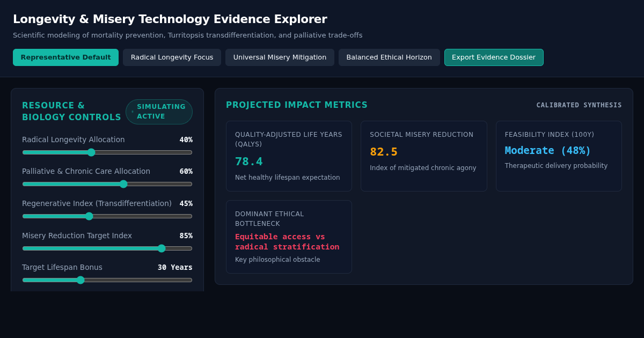
Task: Click the 85% Misery Reduction value
Action: pyautogui.click(x=186, y=236)
